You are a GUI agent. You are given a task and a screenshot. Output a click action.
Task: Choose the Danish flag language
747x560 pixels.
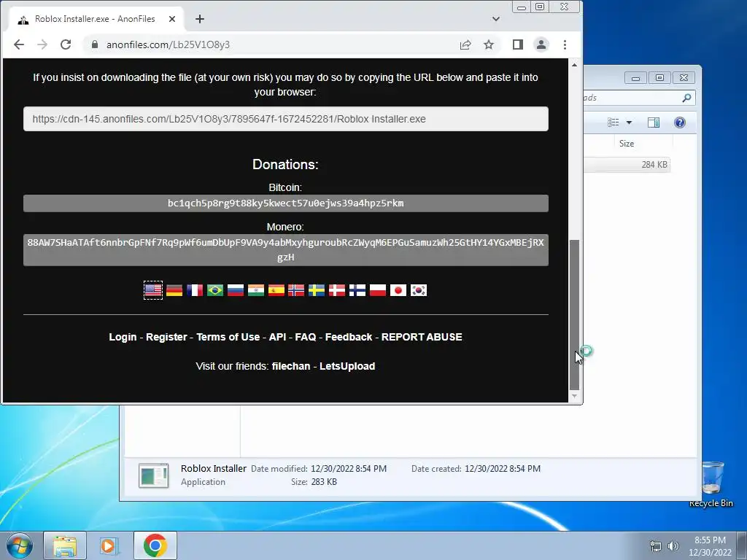click(337, 290)
